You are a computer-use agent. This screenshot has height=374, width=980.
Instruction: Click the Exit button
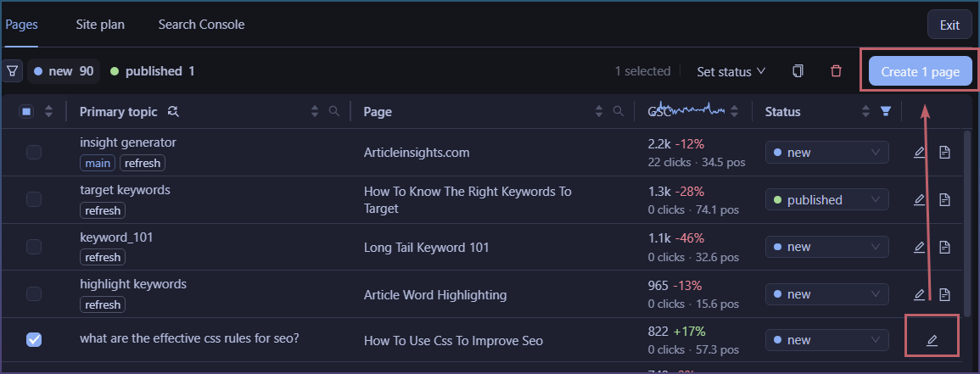949,25
